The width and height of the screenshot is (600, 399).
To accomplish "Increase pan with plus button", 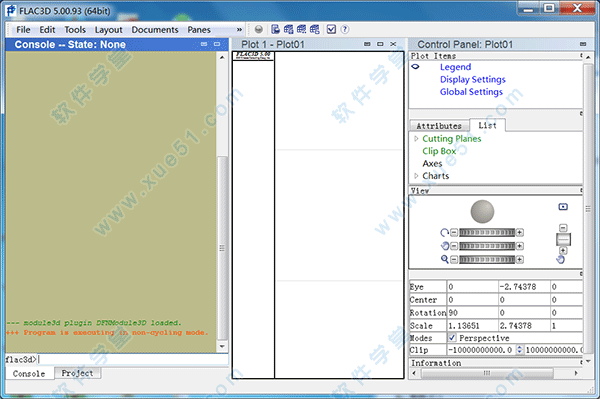I will point(520,246).
